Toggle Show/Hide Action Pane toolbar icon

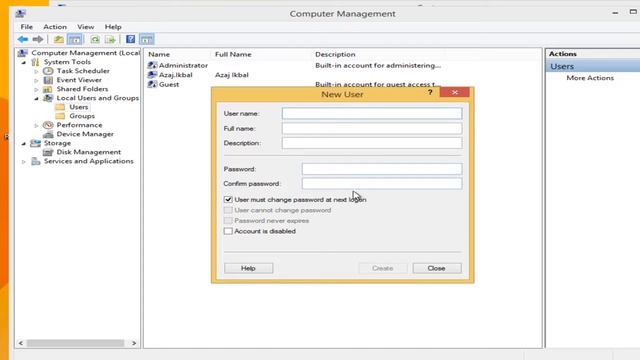(x=147, y=39)
